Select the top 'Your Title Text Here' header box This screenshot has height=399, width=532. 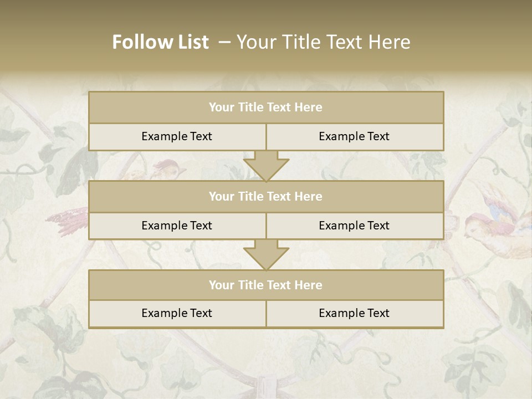pos(267,107)
